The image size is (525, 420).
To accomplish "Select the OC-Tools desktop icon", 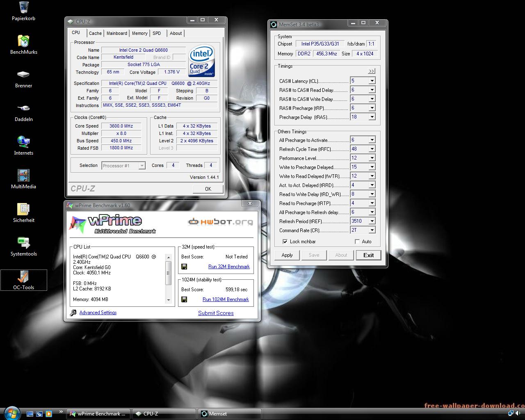I will tap(23, 280).
